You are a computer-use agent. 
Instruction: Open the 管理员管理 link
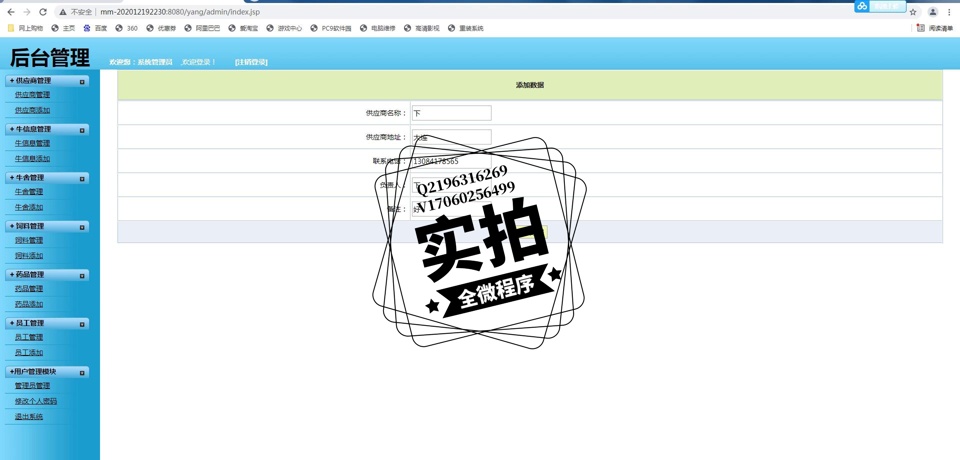(32, 386)
